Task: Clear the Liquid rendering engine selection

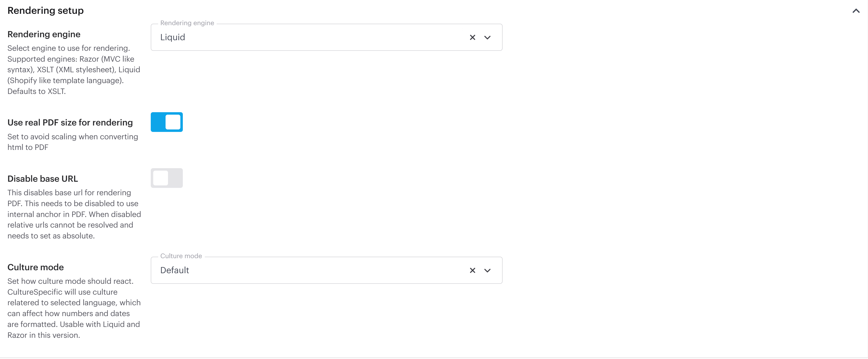Action: [472, 37]
